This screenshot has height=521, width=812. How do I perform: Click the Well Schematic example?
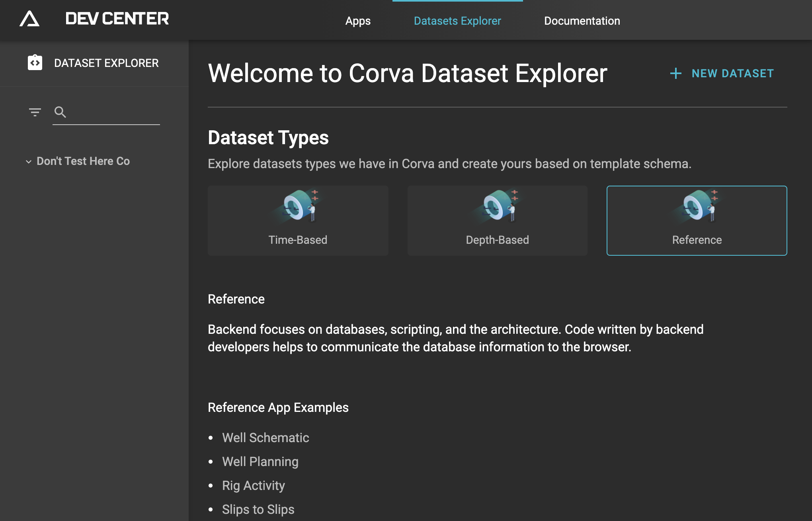click(265, 438)
